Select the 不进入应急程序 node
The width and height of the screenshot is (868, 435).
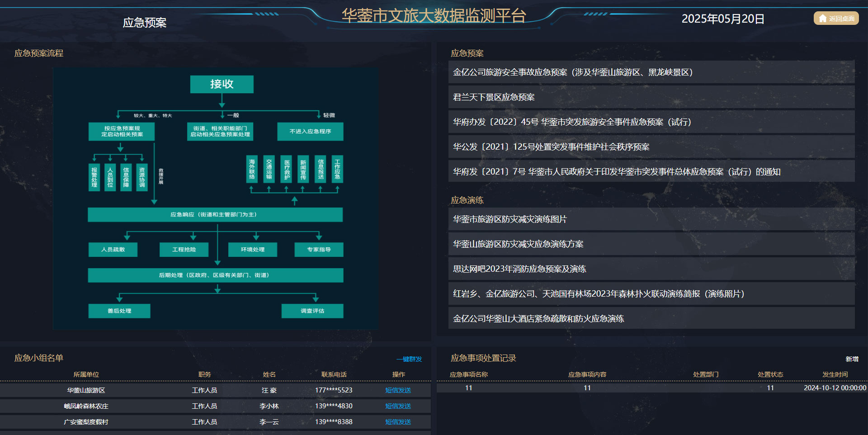tap(310, 131)
